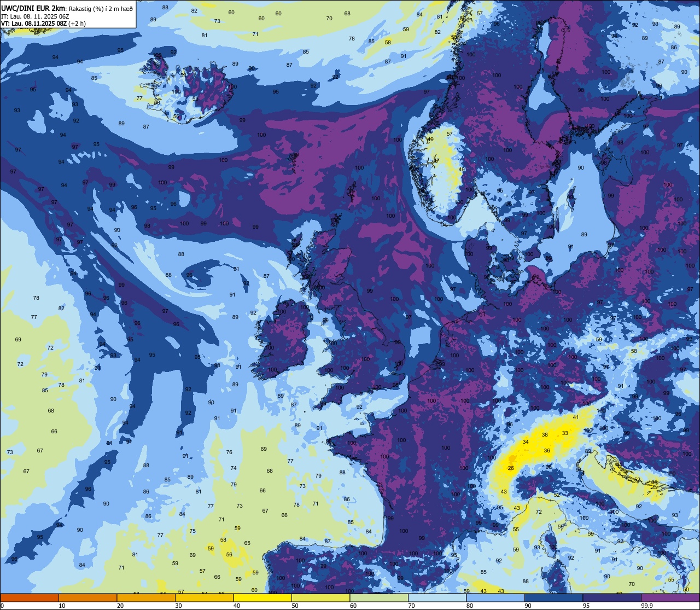Click the "VT: Lau. 08.11.2025 08Z (+2 h)" line
The height and width of the screenshot is (610, 700).
click(43, 24)
